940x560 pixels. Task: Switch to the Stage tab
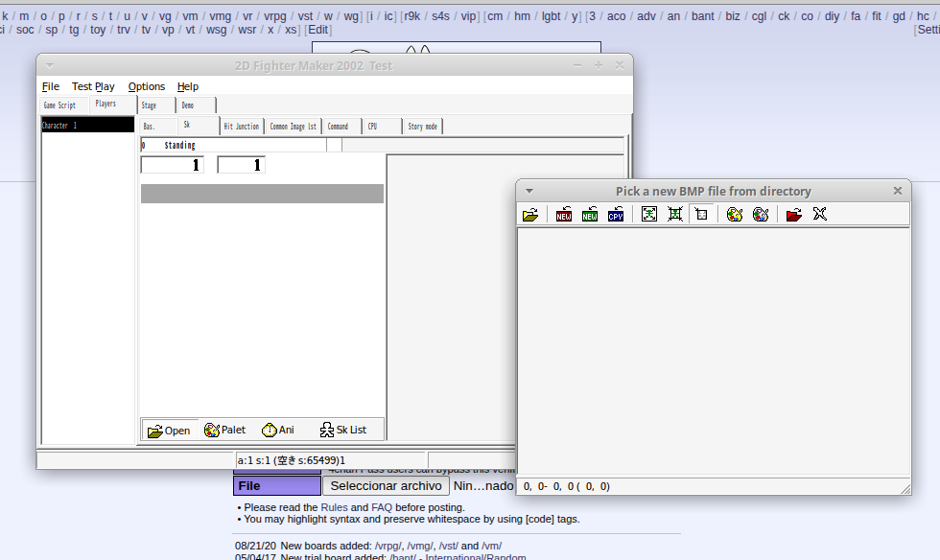click(x=157, y=105)
